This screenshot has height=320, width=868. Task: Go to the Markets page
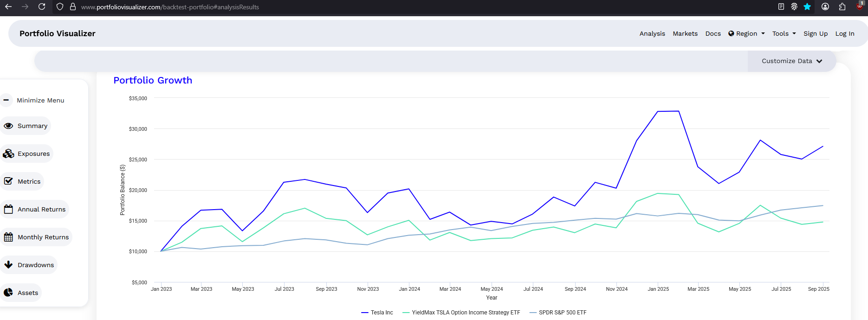(x=685, y=33)
